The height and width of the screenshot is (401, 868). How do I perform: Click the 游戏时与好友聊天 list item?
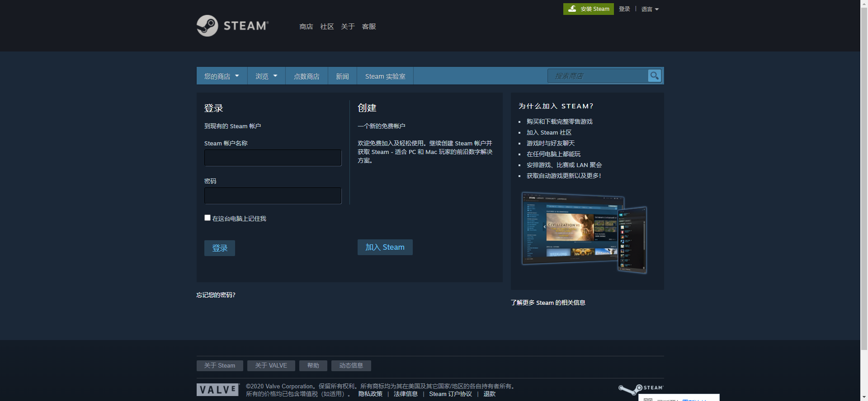(x=551, y=143)
